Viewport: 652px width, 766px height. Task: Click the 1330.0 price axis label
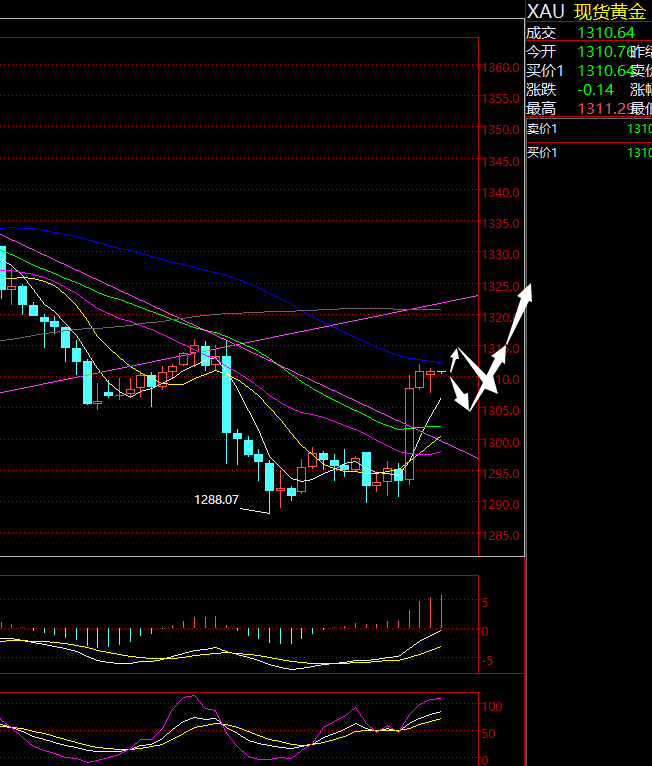501,255
